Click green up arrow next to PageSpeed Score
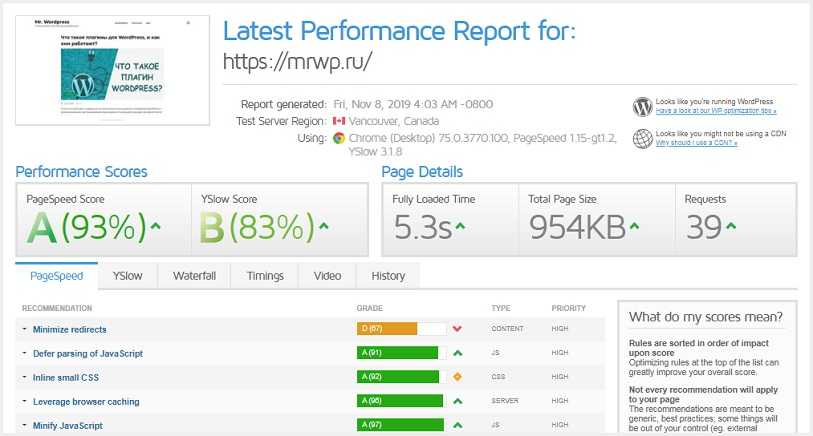Viewport: 813px width, 436px height. [155, 227]
